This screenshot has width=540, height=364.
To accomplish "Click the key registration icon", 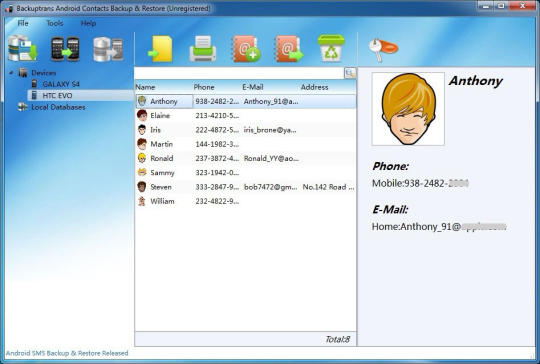I will pos(383,50).
